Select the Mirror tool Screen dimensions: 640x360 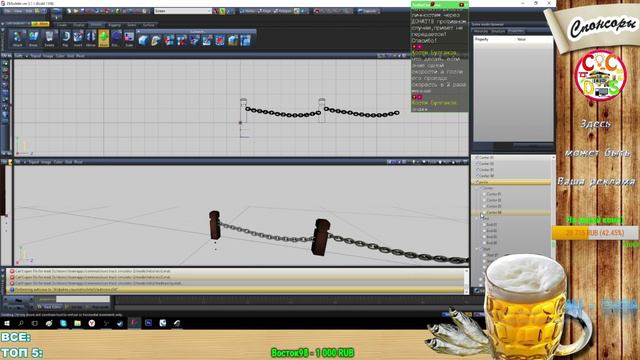coord(91,39)
